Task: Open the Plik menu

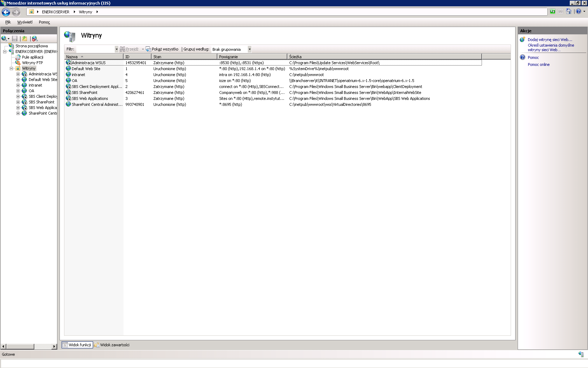Action: pyautogui.click(x=8, y=22)
